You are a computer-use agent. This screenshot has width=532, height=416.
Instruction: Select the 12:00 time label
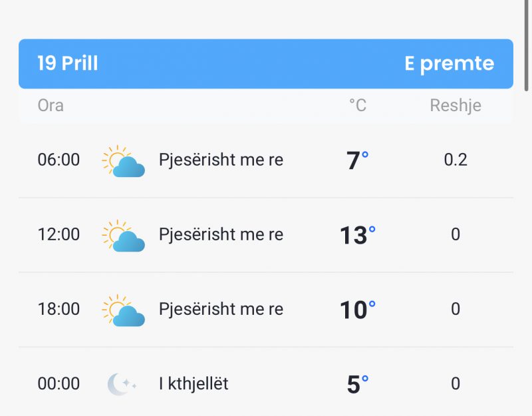coord(59,234)
